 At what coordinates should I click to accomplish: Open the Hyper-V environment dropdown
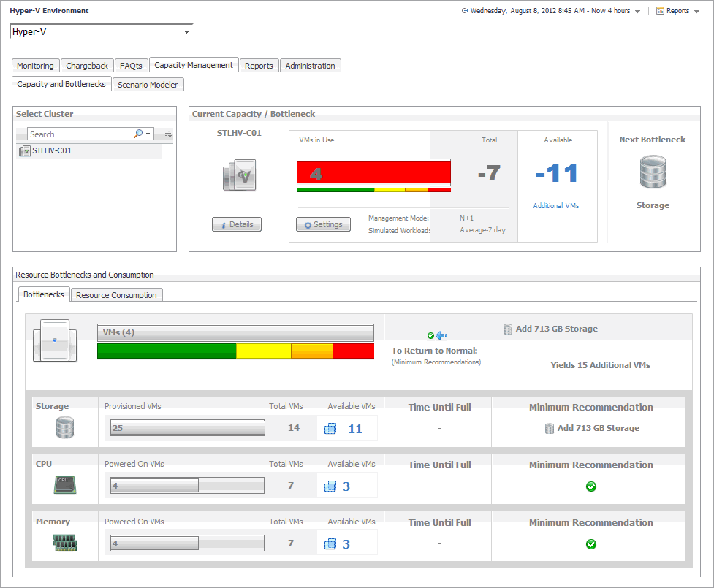[x=186, y=32]
